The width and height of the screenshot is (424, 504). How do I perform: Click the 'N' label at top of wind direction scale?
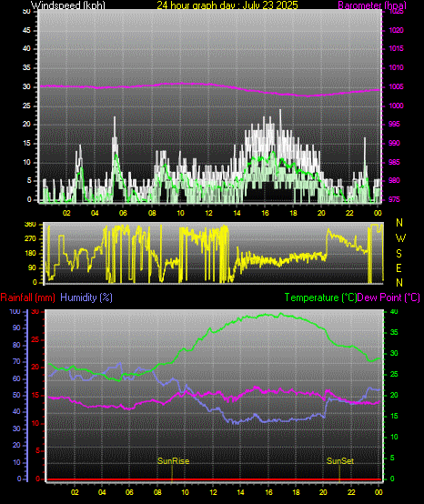[399, 222]
